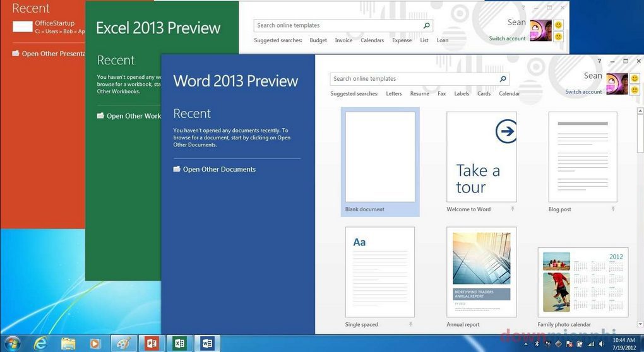
Task: Open the network signal tray icon
Action: [x=591, y=344]
